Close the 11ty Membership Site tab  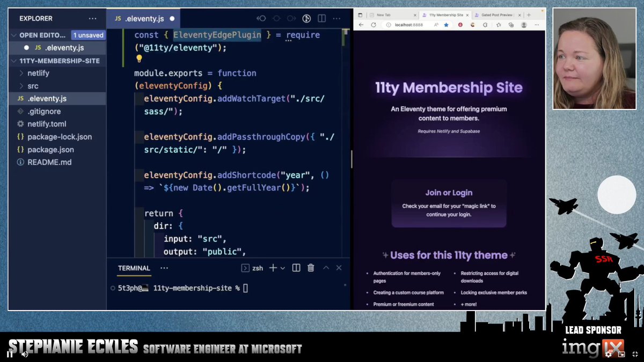pos(467,15)
